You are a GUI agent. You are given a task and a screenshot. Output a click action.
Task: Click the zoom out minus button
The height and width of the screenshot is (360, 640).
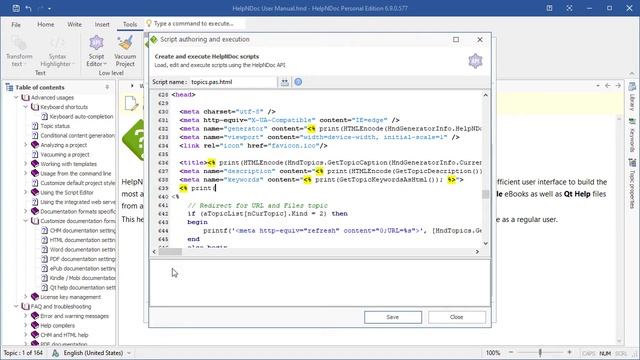click(x=511, y=353)
